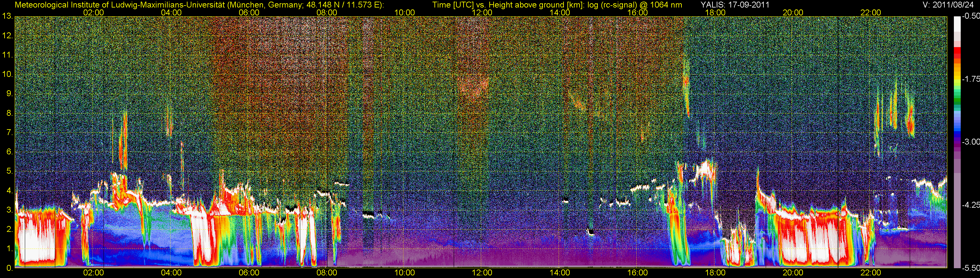This screenshot has width=980, height=278.
Task: Click the "0." height axis label
Action: [x=9, y=268]
